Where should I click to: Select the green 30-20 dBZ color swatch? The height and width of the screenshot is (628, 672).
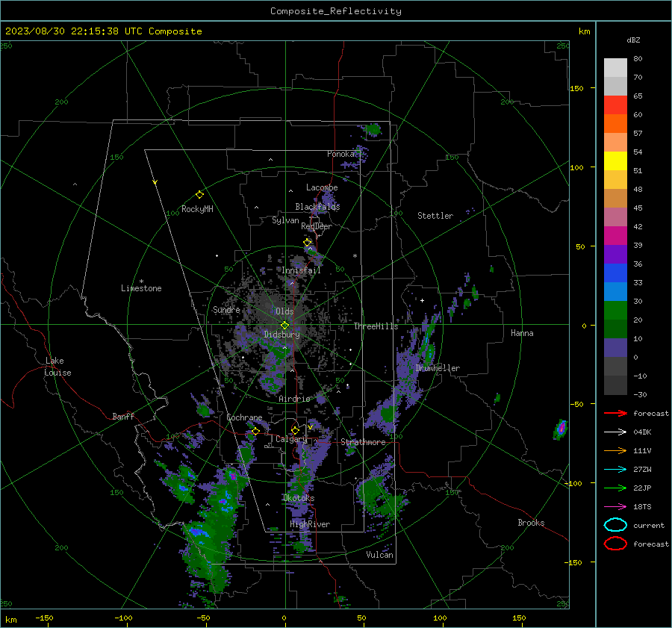click(x=615, y=310)
